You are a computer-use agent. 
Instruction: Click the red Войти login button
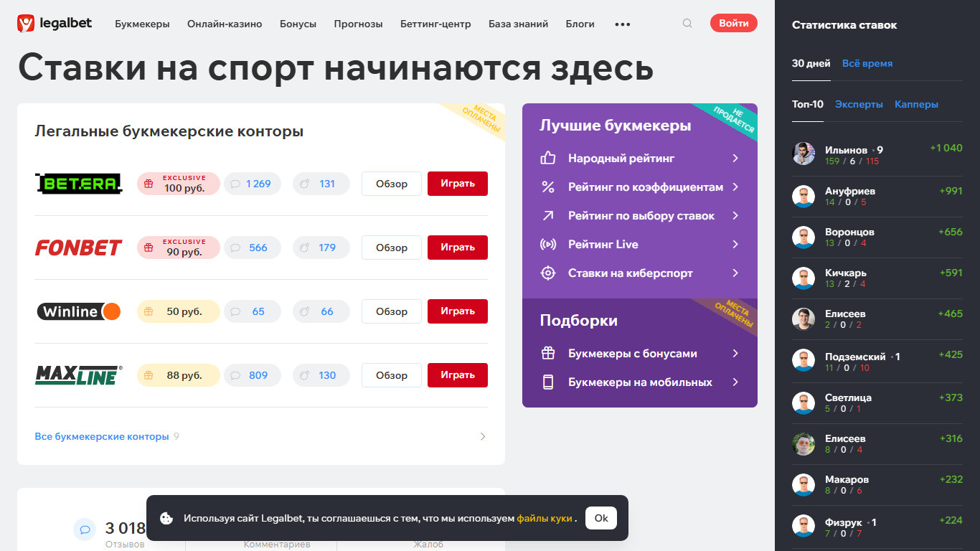tap(734, 23)
